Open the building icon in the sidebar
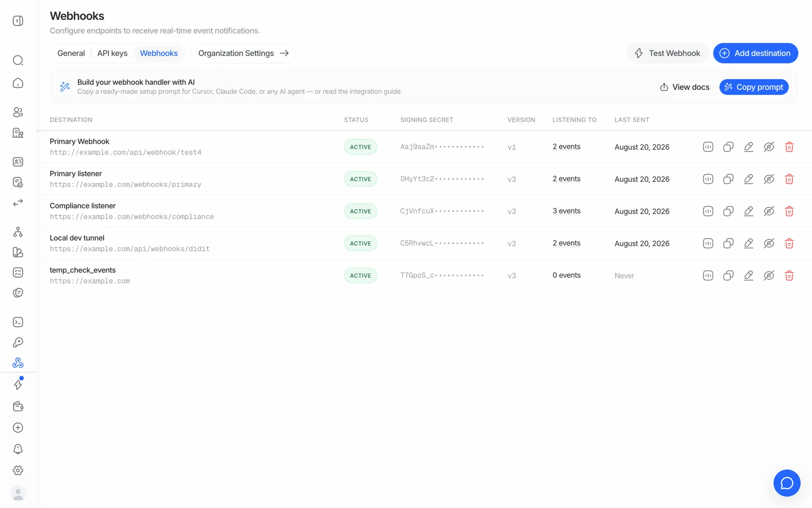Image resolution: width=812 pixels, height=508 pixels. [x=18, y=133]
